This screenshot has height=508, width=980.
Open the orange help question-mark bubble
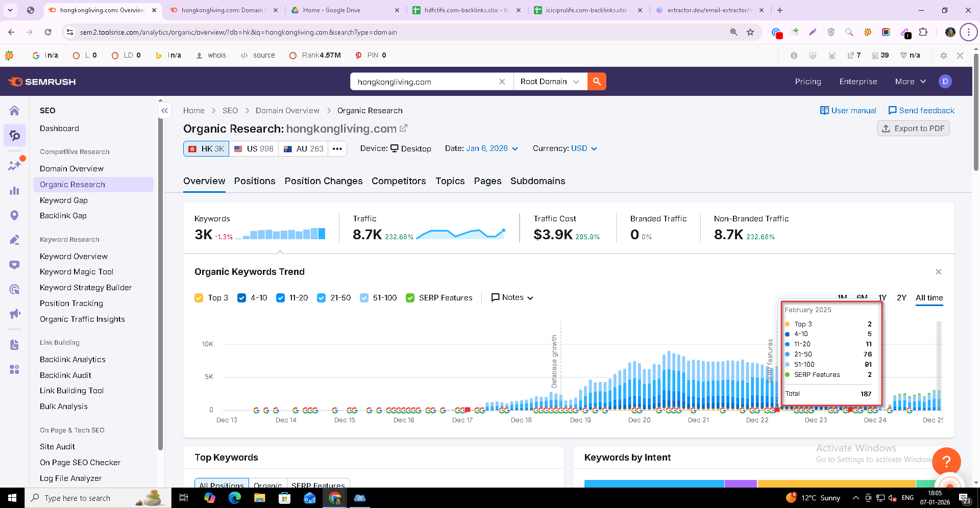[x=946, y=462]
